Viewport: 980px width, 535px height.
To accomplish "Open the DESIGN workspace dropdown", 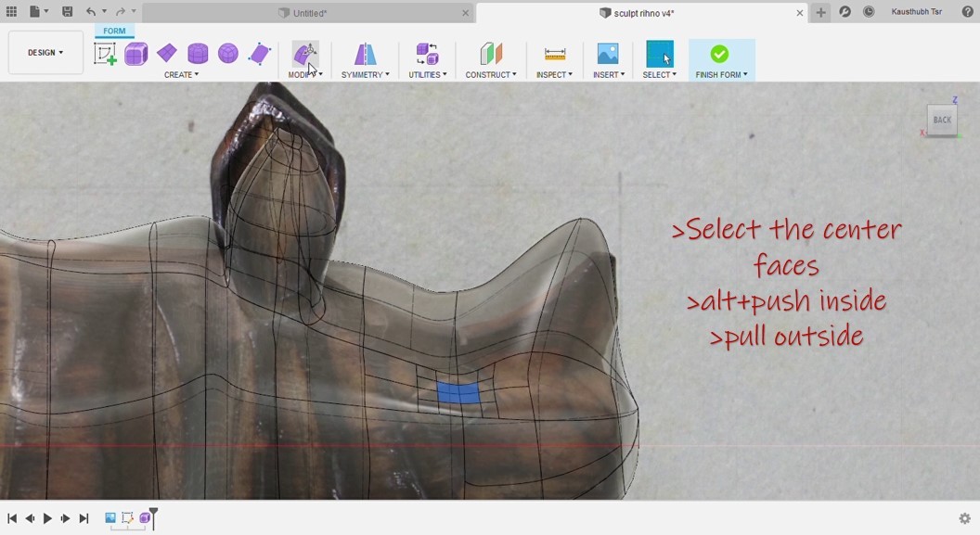I will pyautogui.click(x=45, y=53).
